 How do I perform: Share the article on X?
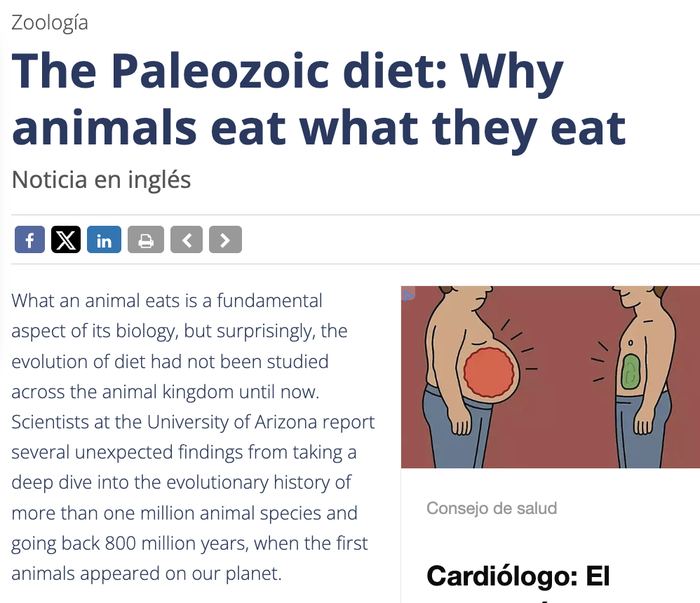pyautogui.click(x=66, y=240)
